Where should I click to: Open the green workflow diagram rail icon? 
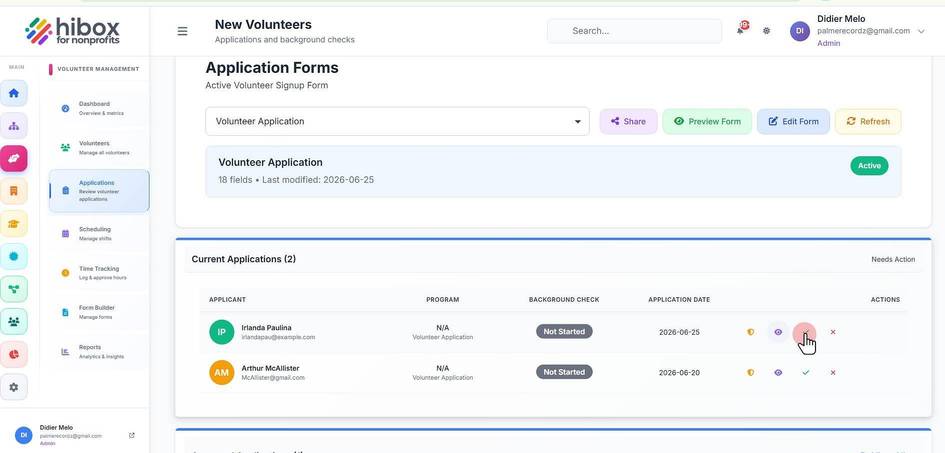(x=14, y=289)
